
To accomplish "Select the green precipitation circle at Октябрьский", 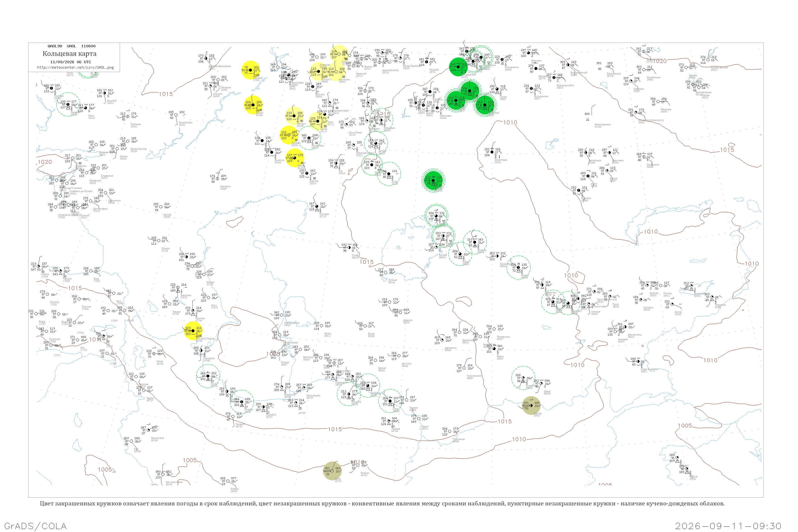I will pos(458,67).
